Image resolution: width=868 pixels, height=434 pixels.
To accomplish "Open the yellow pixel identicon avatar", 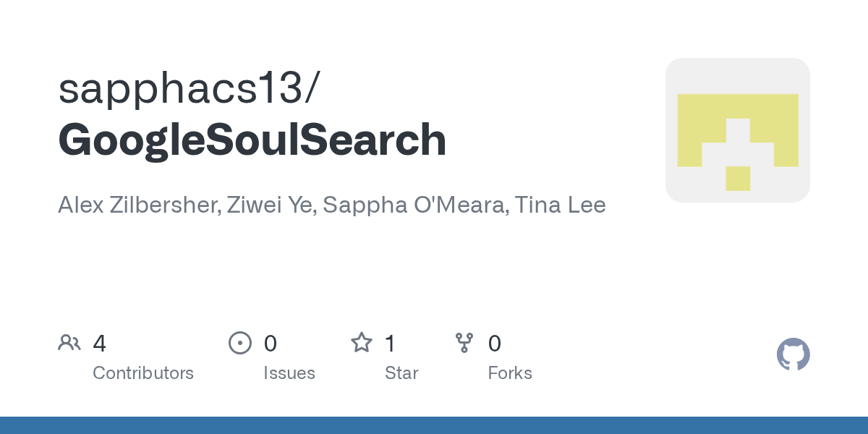I will click(737, 130).
